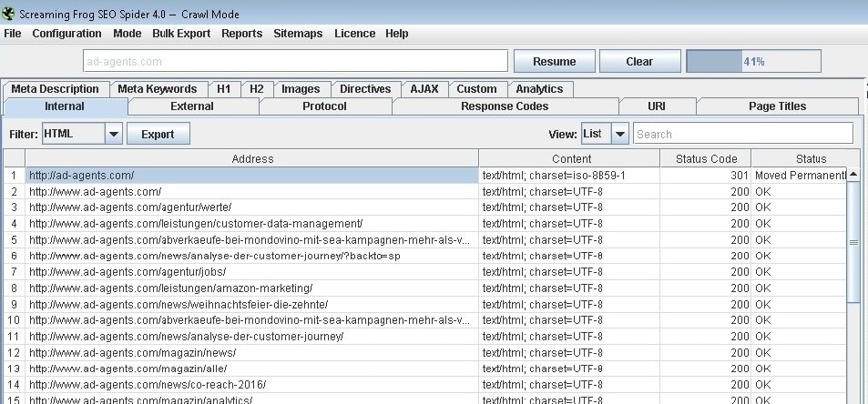Open the Configuration menu
The height and width of the screenshot is (404, 868).
click(67, 34)
